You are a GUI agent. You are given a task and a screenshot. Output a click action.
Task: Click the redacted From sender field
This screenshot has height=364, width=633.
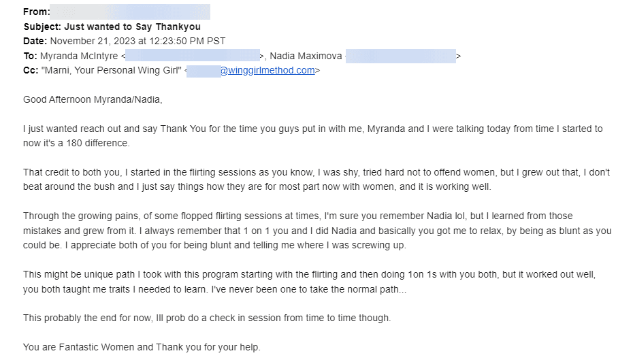click(130, 12)
